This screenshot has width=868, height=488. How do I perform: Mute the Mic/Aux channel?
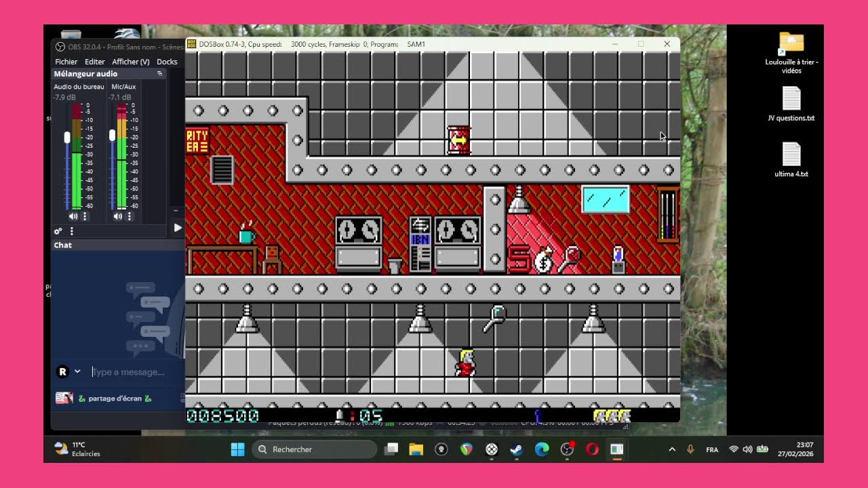pos(118,216)
